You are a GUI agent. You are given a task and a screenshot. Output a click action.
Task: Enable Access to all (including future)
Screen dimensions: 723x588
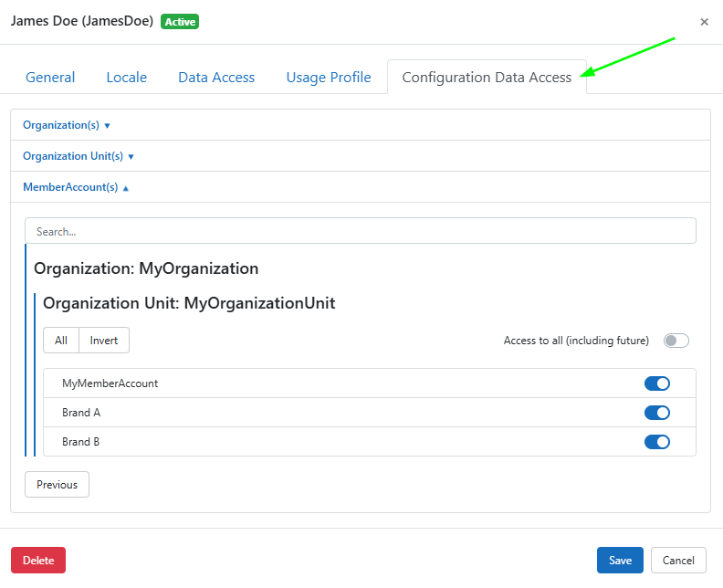coord(676,341)
